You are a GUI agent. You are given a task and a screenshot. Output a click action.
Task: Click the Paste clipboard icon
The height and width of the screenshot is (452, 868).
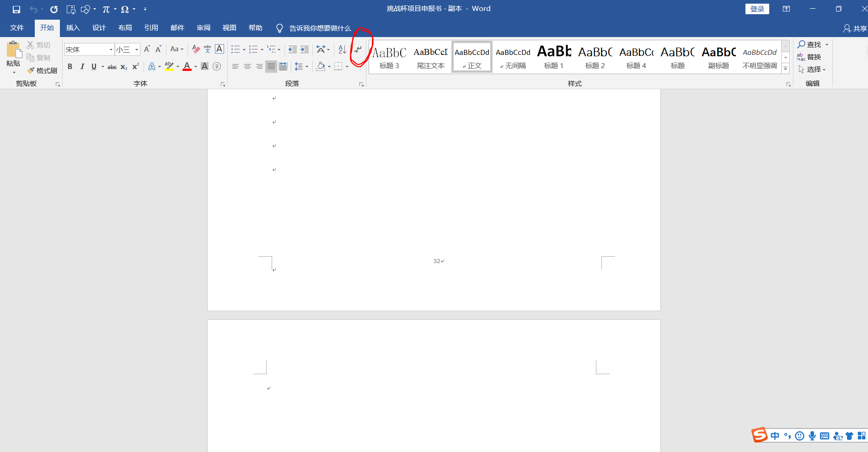(13, 49)
